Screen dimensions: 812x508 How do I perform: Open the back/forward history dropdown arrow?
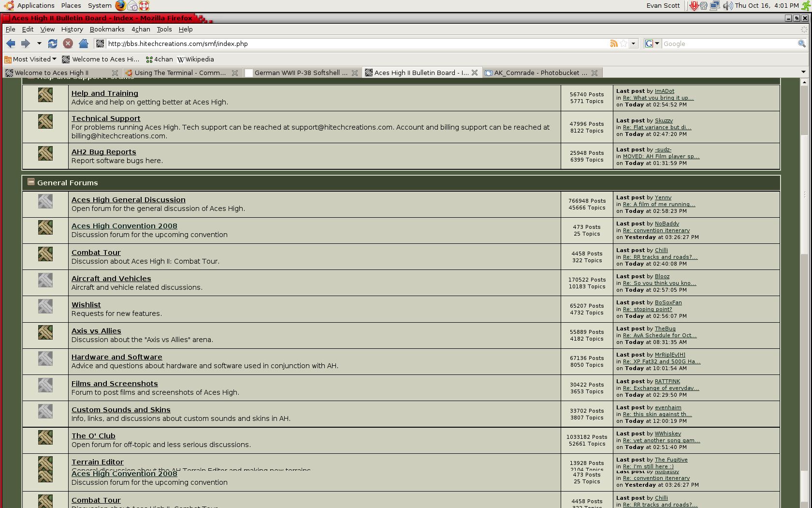coord(39,44)
